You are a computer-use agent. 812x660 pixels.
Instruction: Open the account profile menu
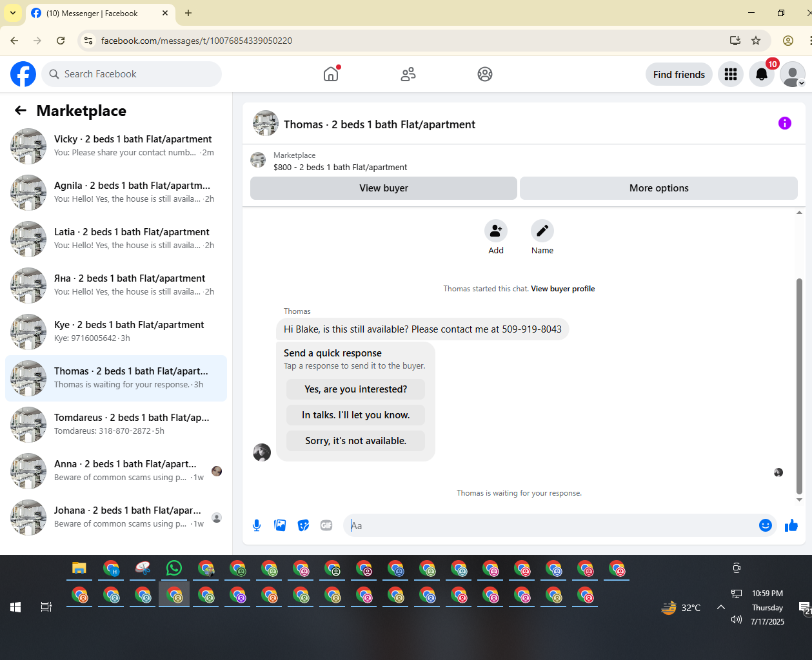tap(792, 74)
